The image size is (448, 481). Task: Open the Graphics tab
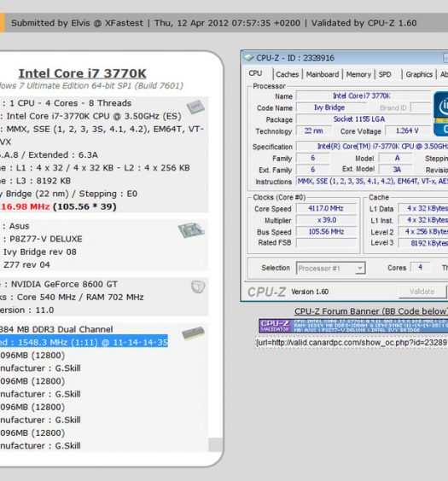point(419,74)
